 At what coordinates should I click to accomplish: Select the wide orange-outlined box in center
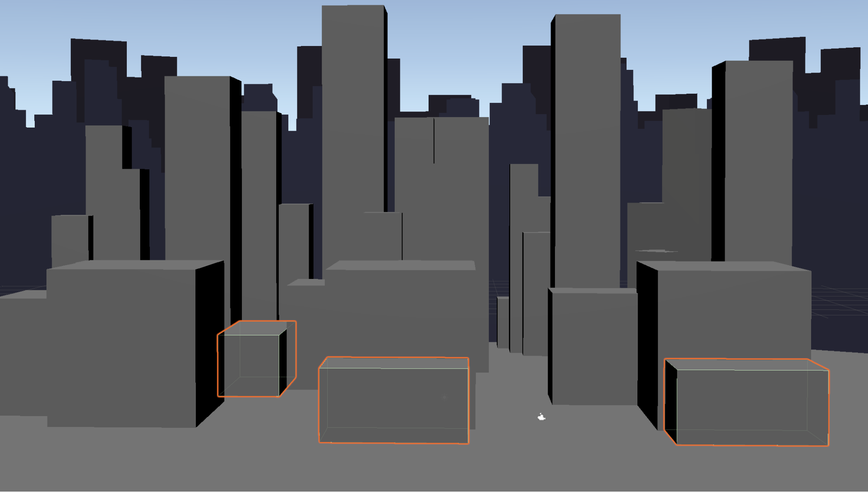point(393,399)
